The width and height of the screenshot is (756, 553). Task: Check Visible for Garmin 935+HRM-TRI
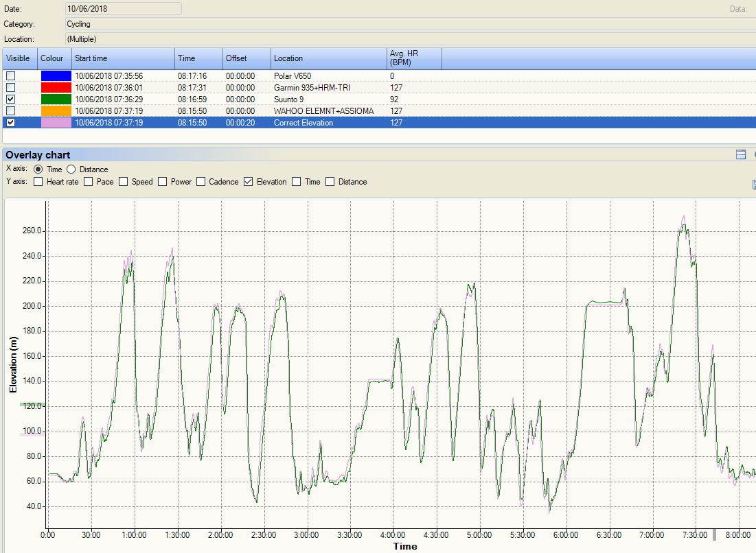click(10, 88)
